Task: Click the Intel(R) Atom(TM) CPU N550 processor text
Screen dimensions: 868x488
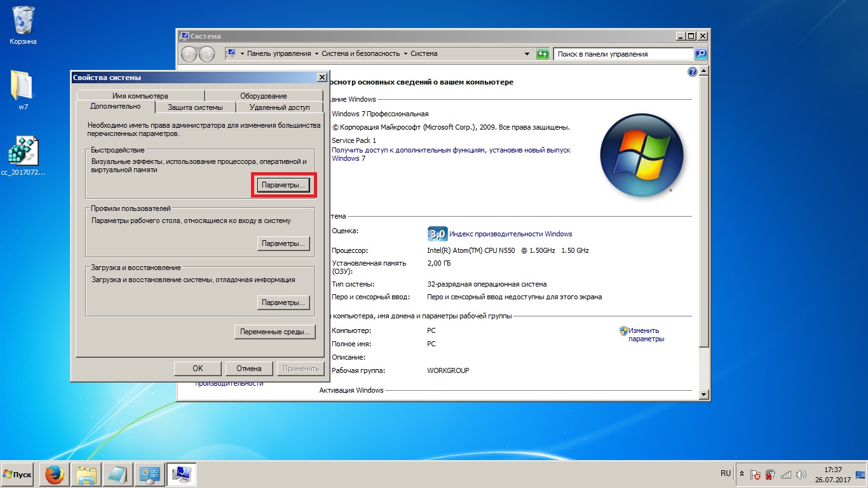Action: point(508,250)
